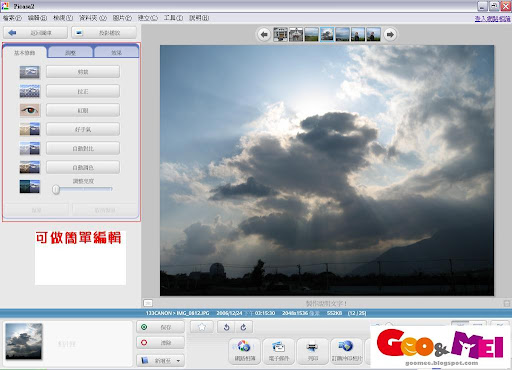
Task: Rotate photo clockwise
Action: pyautogui.click(x=244, y=327)
